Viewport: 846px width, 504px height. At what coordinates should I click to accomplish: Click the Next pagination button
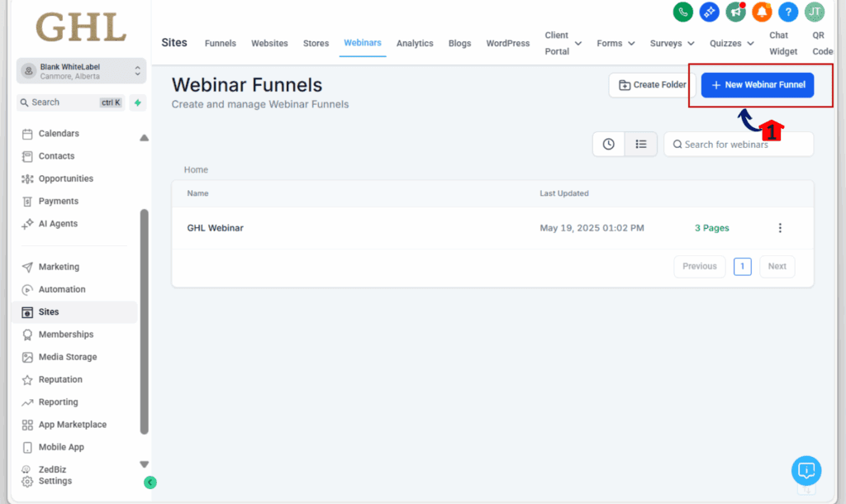(777, 267)
